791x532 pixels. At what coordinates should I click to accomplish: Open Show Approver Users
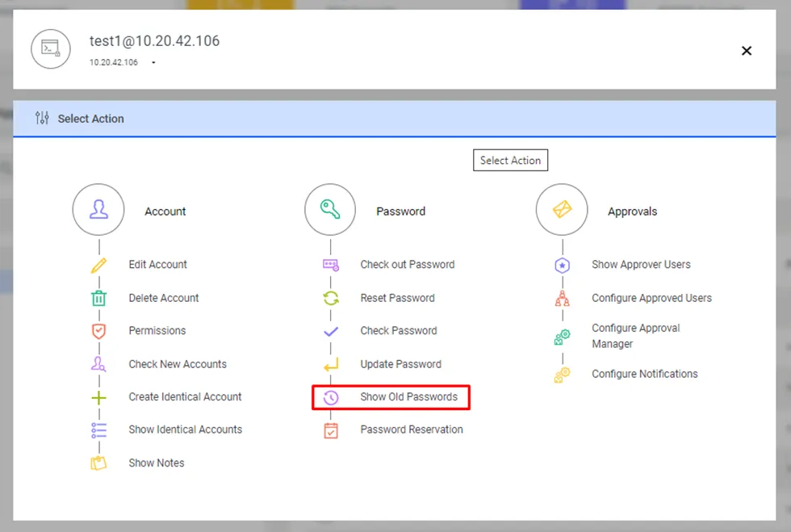(x=641, y=265)
